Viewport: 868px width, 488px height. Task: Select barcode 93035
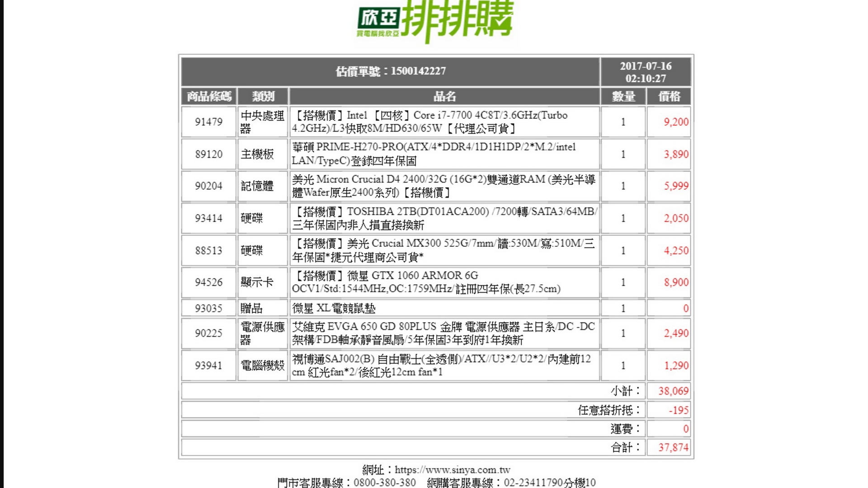point(208,308)
